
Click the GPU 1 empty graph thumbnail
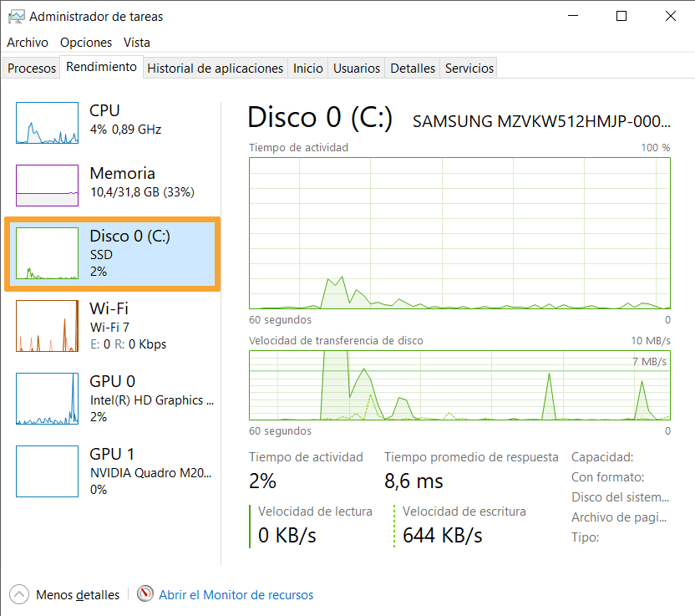coord(47,471)
